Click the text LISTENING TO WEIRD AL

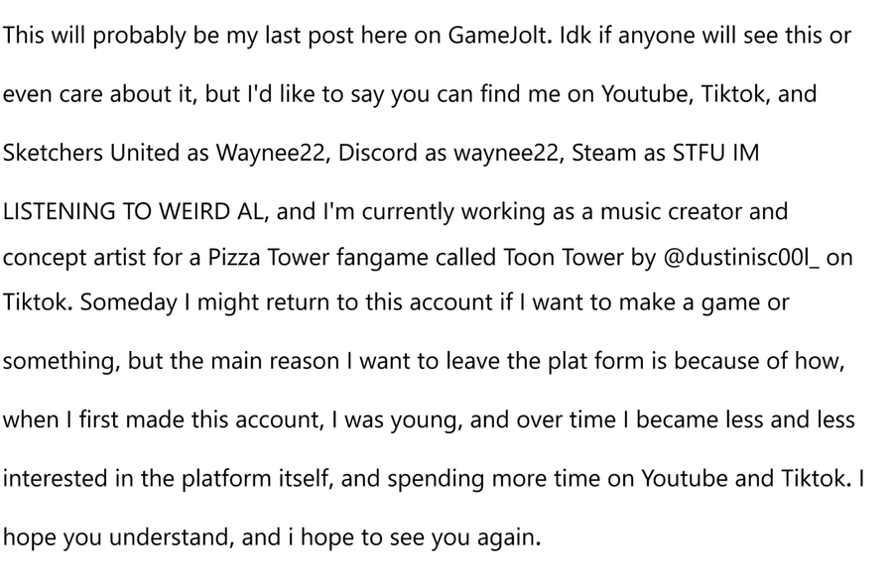point(134,212)
